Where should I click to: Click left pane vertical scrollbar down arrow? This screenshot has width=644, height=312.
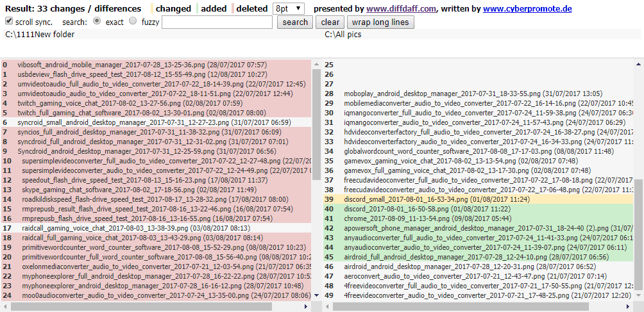316,295
